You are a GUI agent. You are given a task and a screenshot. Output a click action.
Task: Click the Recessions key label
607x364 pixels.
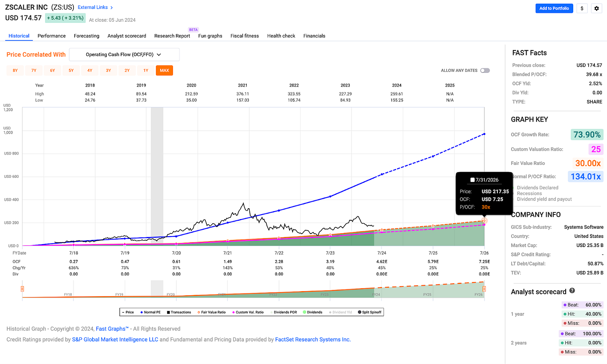pos(529,194)
